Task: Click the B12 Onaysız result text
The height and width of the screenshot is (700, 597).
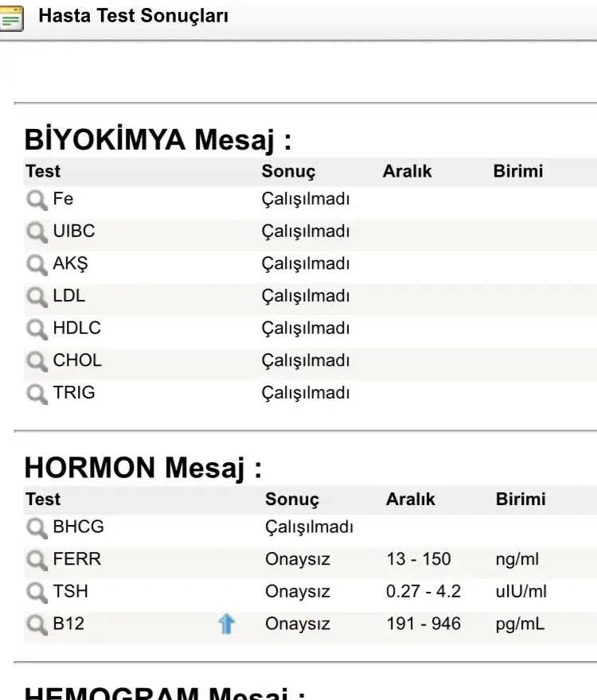Action: 298,624
